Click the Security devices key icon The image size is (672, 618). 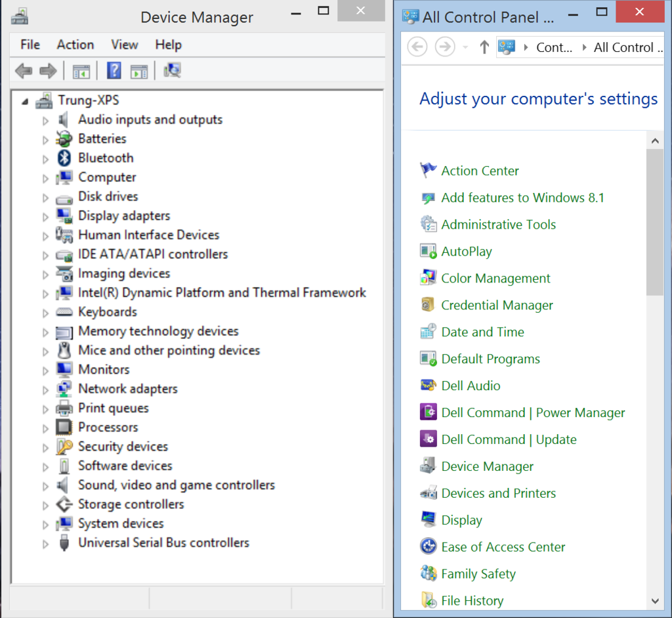click(x=64, y=447)
